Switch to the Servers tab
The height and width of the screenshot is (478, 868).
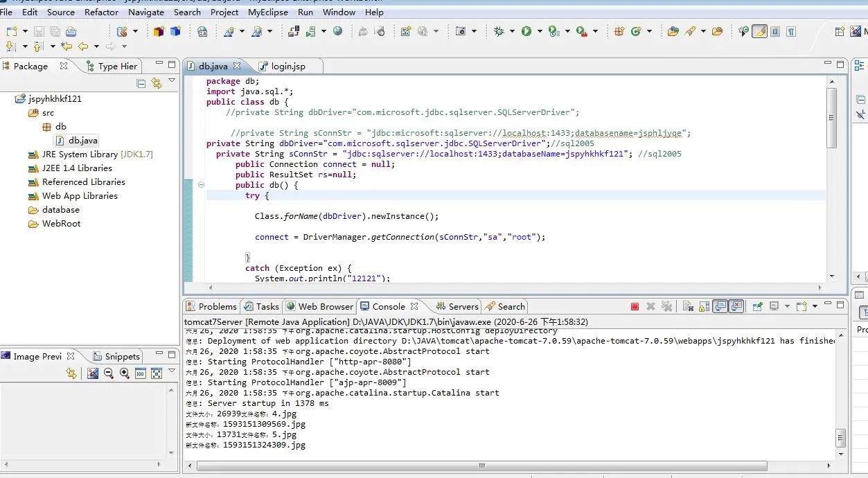pyautogui.click(x=457, y=306)
